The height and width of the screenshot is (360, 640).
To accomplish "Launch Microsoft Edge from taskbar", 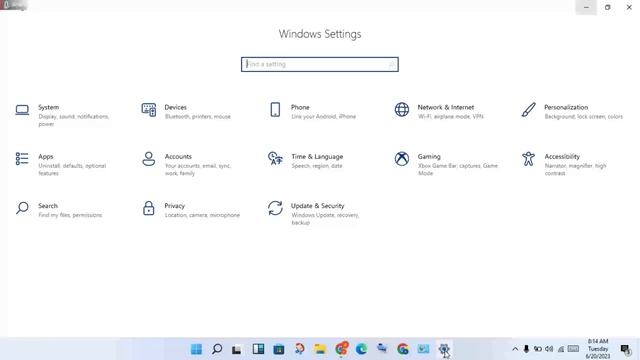I will 361,349.
